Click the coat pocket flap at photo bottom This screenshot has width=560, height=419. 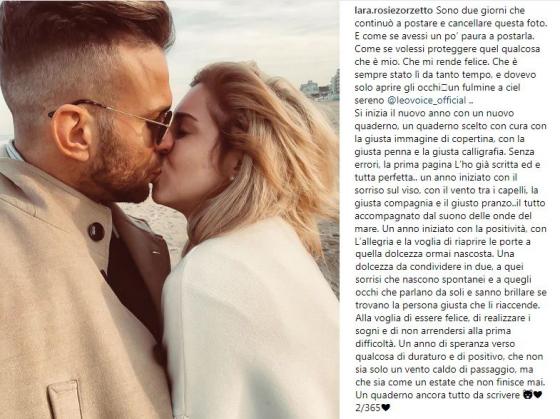tap(65, 399)
